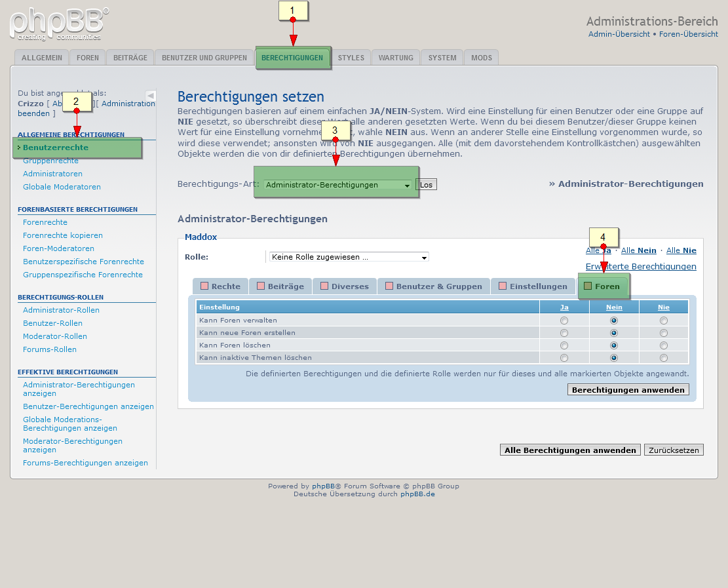This screenshot has width=728, height=588.
Task: Set 'Kann neue Foren erstellen' to Nie
Action: pos(664,333)
